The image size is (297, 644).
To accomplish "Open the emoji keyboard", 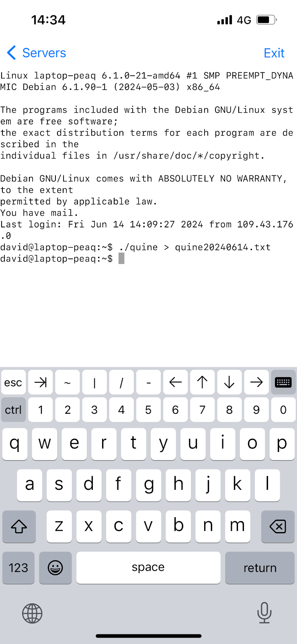I will (55, 568).
